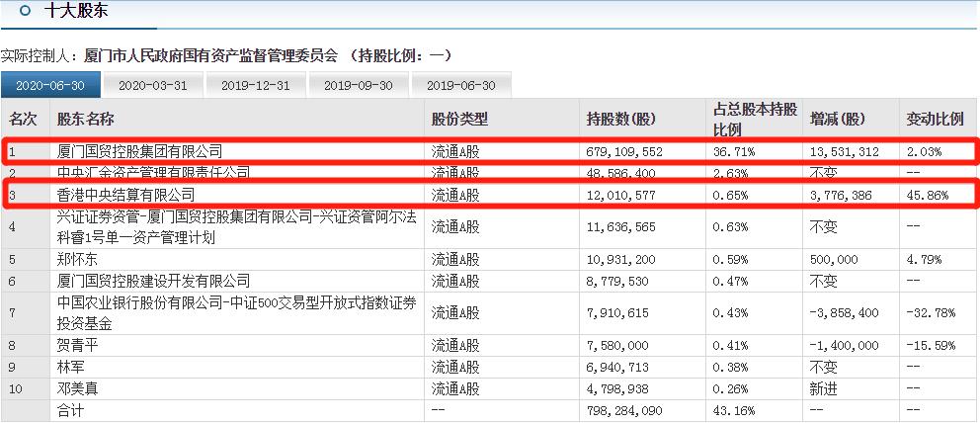Image resolution: width=980 pixels, height=423 pixels.
Task: Click the change value 500,000
Action: (834, 259)
